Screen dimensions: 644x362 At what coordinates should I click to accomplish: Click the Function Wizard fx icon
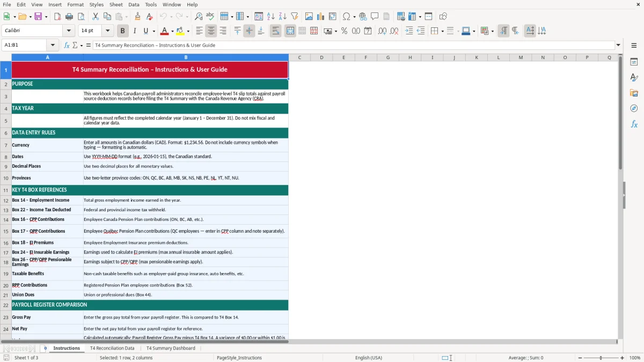click(x=67, y=45)
